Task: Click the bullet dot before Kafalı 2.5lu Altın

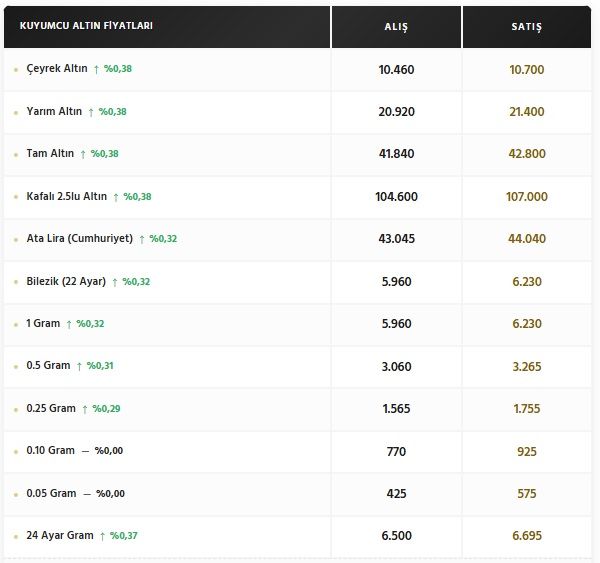Action: pyautogui.click(x=16, y=197)
